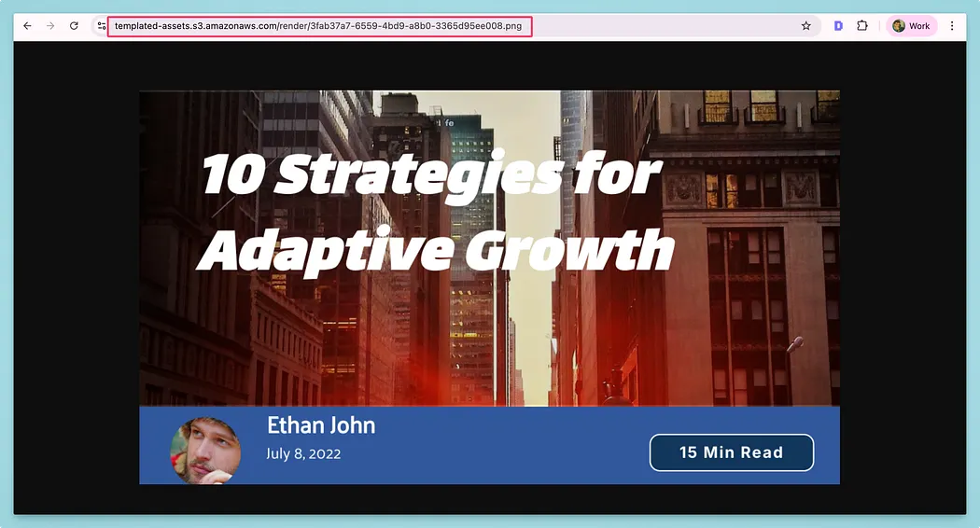Open the purple D extension icon

838,25
